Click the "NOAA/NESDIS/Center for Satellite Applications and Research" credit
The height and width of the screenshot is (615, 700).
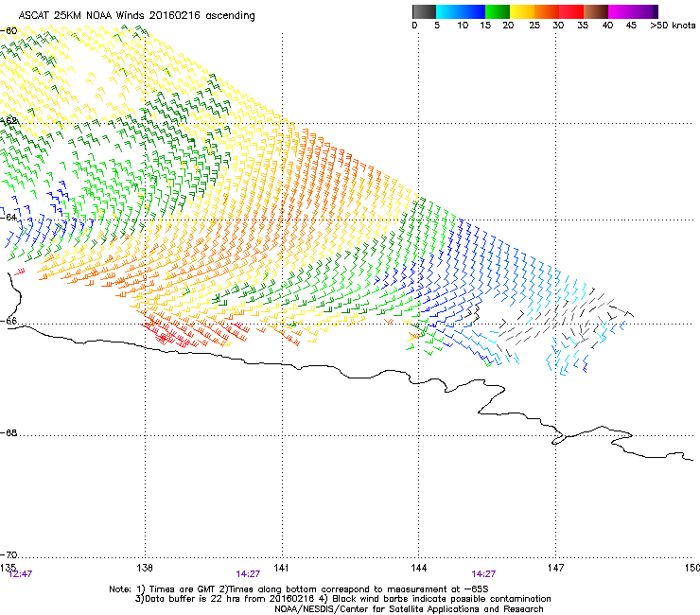409,609
